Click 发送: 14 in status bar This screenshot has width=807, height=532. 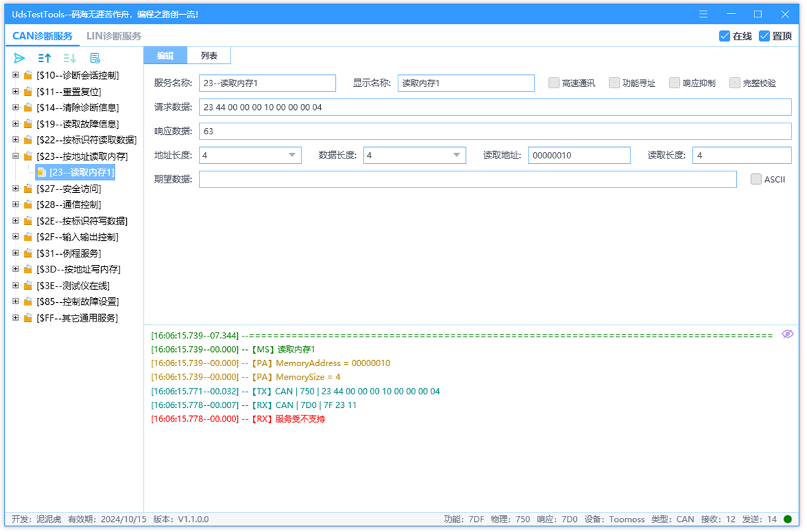tap(760, 520)
